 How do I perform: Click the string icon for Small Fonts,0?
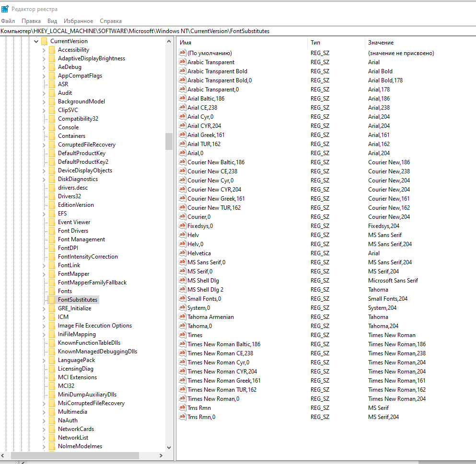[183, 298]
